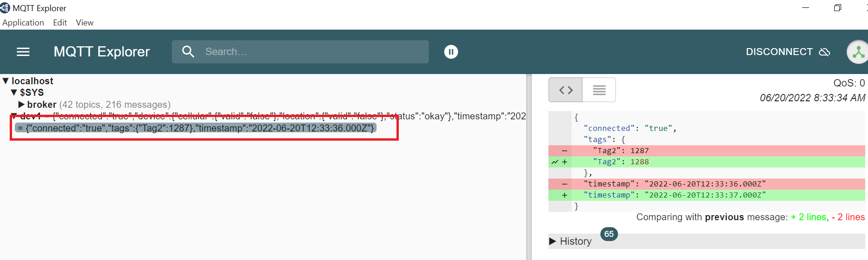Viewport: 868px width, 260px height.
Task: Pause topic updates with pause button
Action: (x=451, y=52)
